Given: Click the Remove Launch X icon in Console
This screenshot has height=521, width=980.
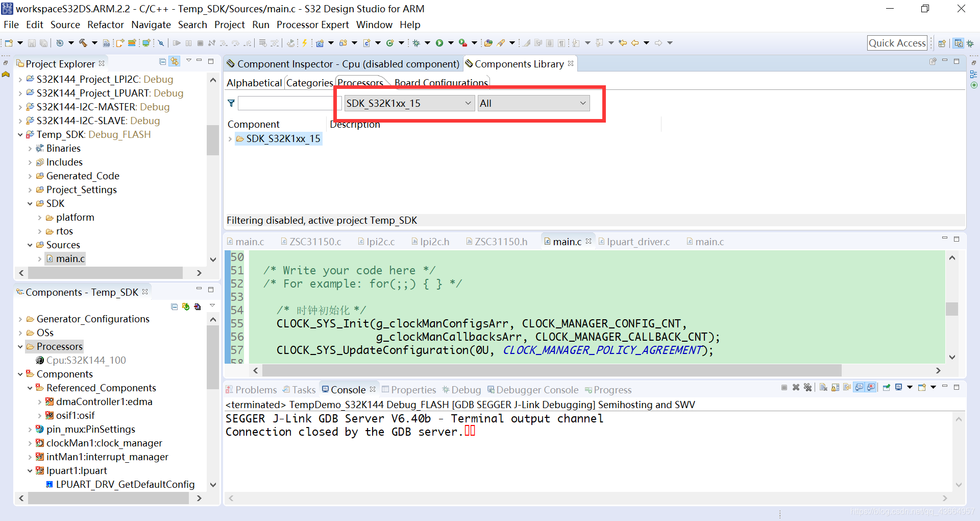Looking at the screenshot, I should point(796,387).
